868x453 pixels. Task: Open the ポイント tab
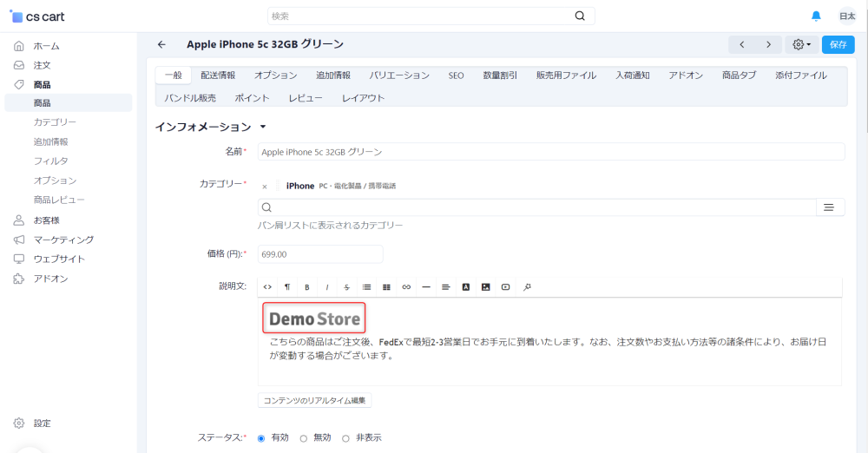(252, 98)
